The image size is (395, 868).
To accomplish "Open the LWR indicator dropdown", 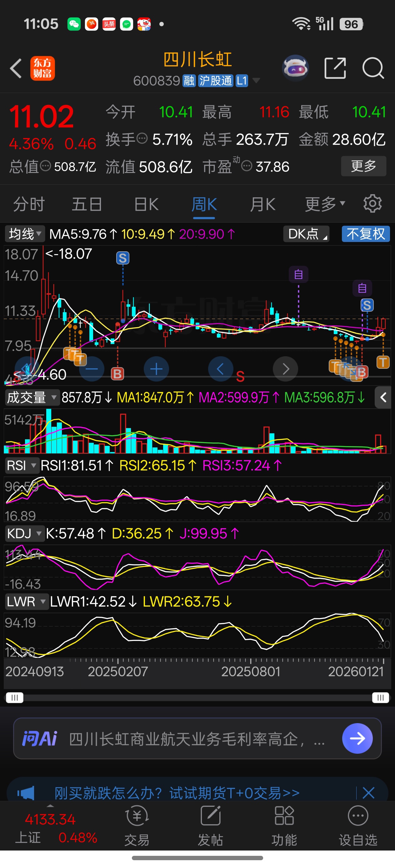I will [27, 601].
